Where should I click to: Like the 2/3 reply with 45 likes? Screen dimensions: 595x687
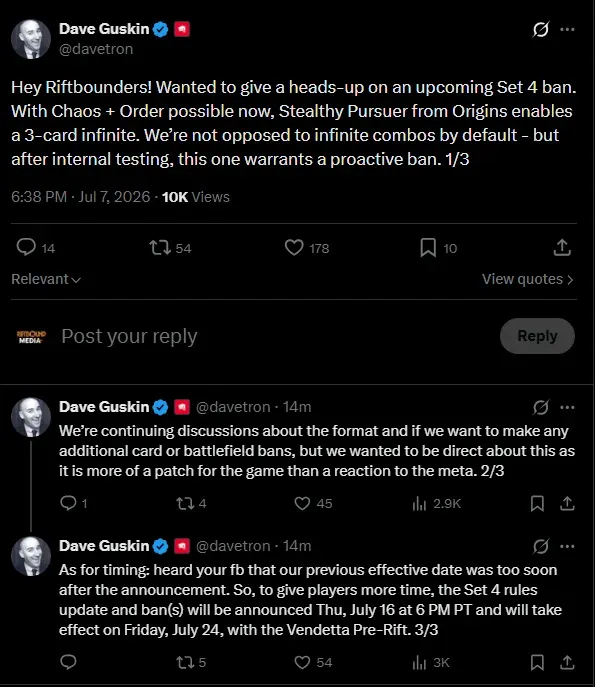[302, 503]
